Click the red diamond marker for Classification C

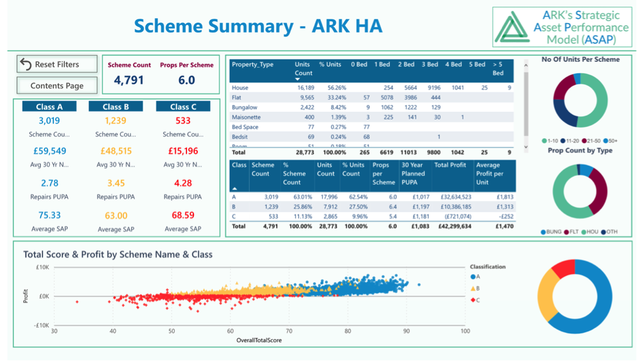tap(473, 300)
